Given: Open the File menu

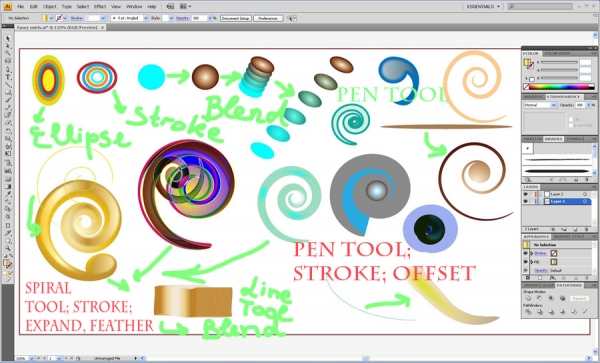Looking at the screenshot, I should pos(21,7).
